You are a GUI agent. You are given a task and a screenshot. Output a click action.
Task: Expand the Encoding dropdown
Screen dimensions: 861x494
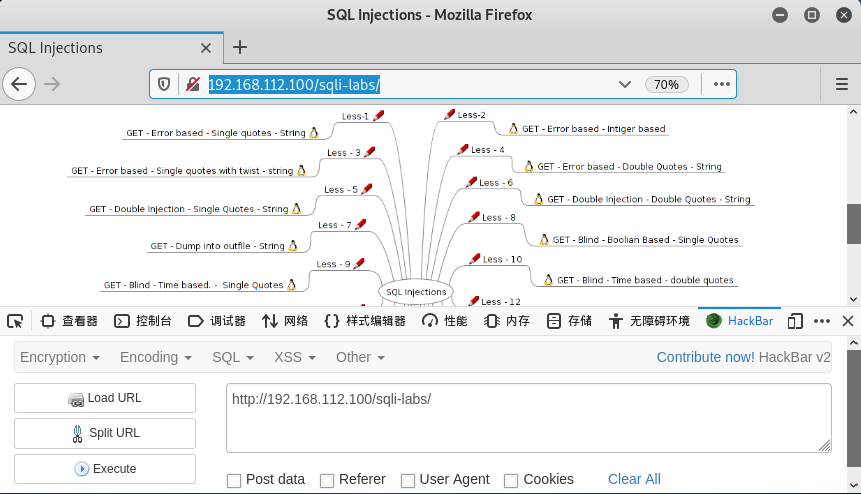click(x=156, y=357)
